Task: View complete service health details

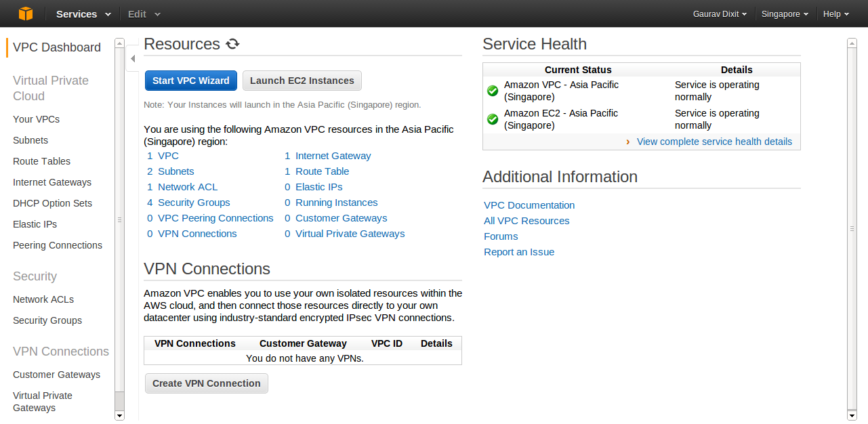Action: tap(714, 142)
